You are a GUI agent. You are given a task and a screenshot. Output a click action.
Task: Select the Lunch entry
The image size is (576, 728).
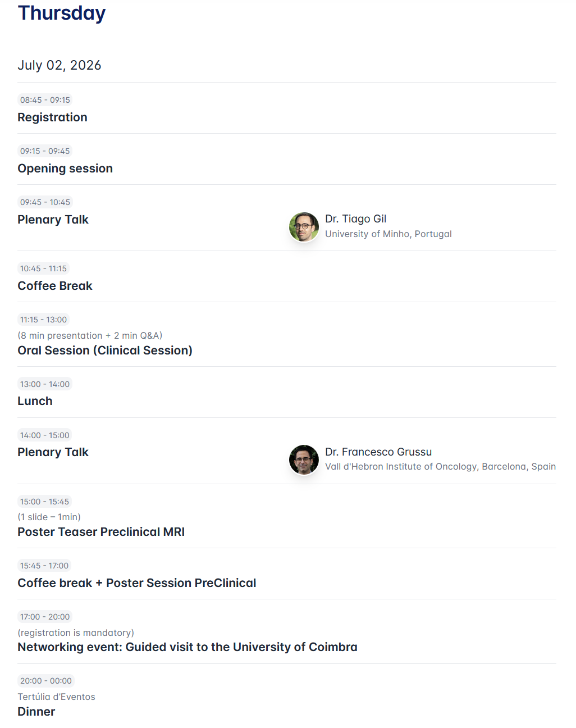pos(35,401)
